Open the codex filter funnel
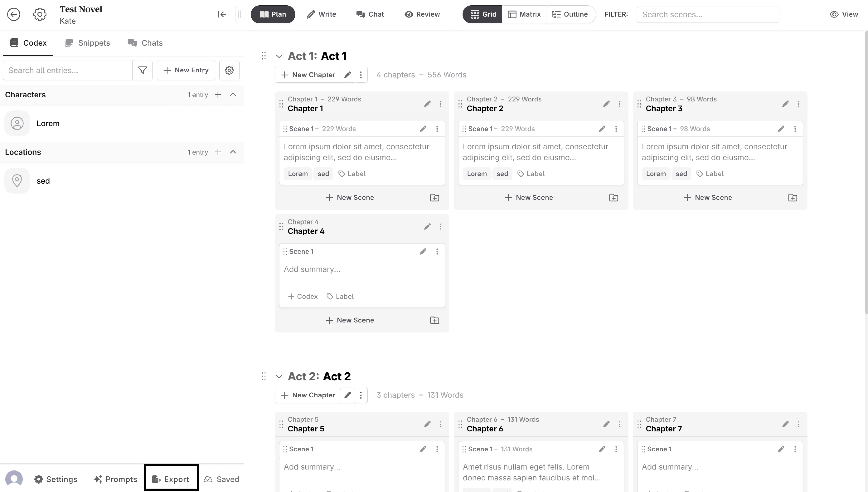868x492 pixels. (143, 70)
